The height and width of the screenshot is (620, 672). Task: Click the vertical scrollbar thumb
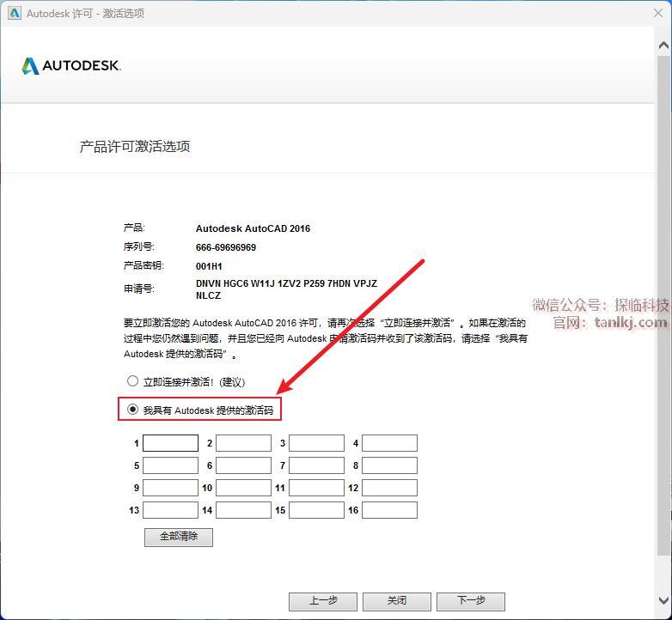tap(663, 305)
